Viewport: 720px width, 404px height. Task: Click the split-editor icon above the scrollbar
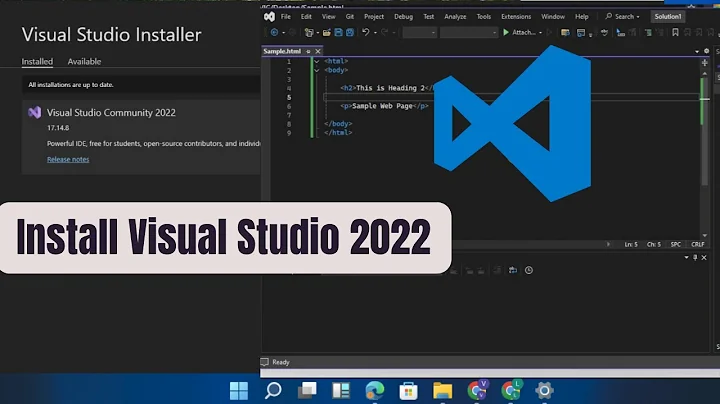[x=705, y=62]
